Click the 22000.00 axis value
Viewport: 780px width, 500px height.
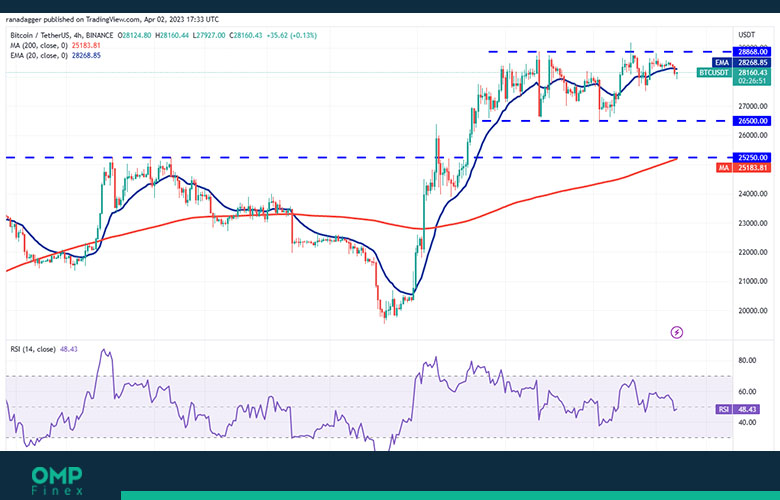753,252
